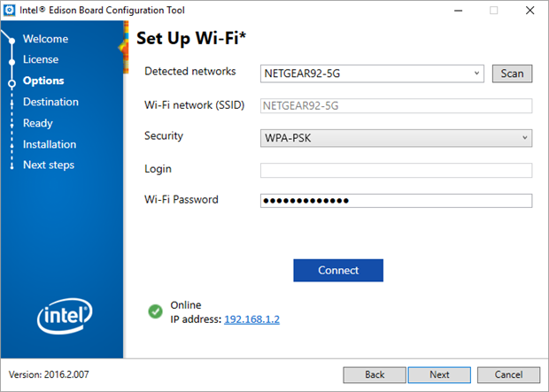Click the Wi-Fi Password field
This screenshot has height=392, width=549.
click(x=396, y=200)
